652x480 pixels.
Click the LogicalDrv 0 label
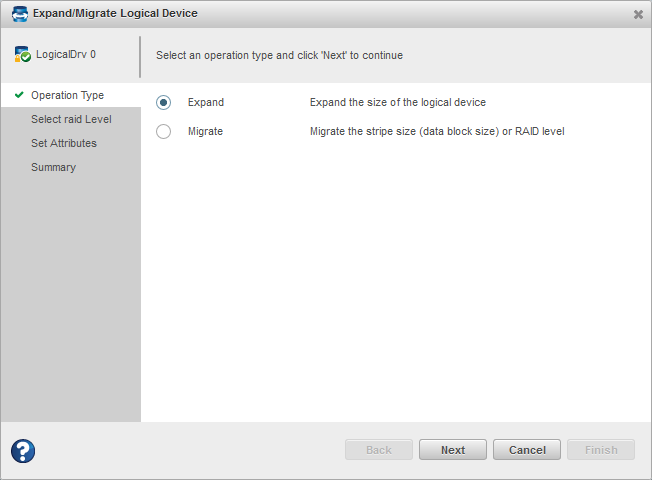[x=66, y=56]
